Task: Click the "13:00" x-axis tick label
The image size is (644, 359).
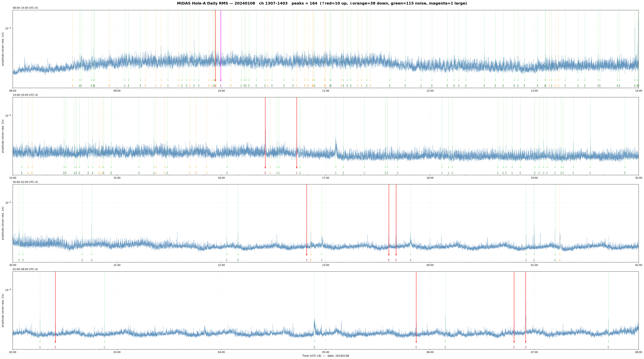Action: click(534, 91)
